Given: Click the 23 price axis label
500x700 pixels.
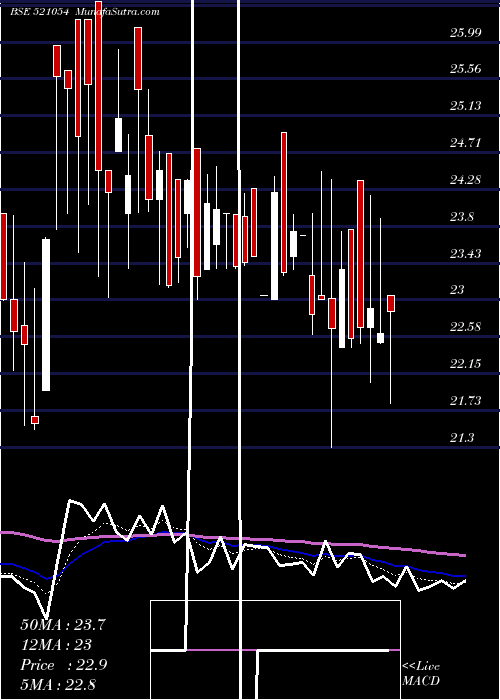Looking at the screenshot, I should (457, 290).
